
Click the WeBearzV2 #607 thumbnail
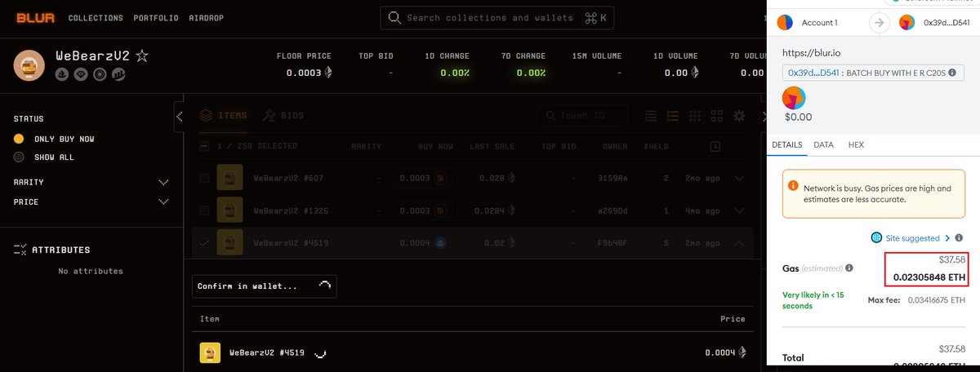coord(229,178)
